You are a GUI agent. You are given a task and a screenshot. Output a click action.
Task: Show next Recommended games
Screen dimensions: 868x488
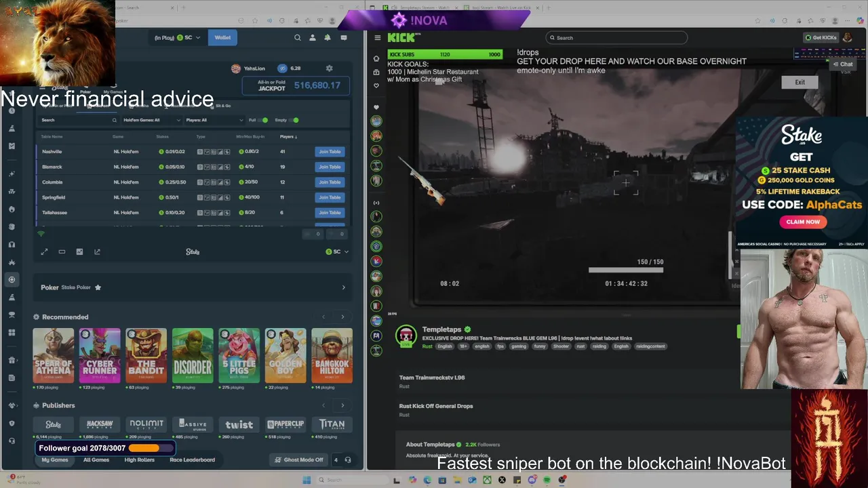pyautogui.click(x=342, y=317)
